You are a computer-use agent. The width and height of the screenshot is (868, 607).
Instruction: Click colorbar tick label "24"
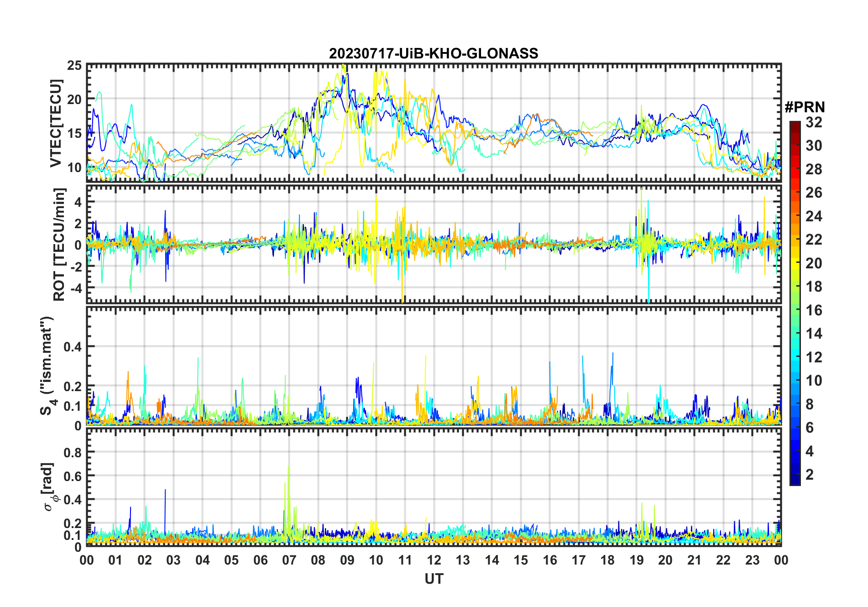pyautogui.click(x=814, y=216)
